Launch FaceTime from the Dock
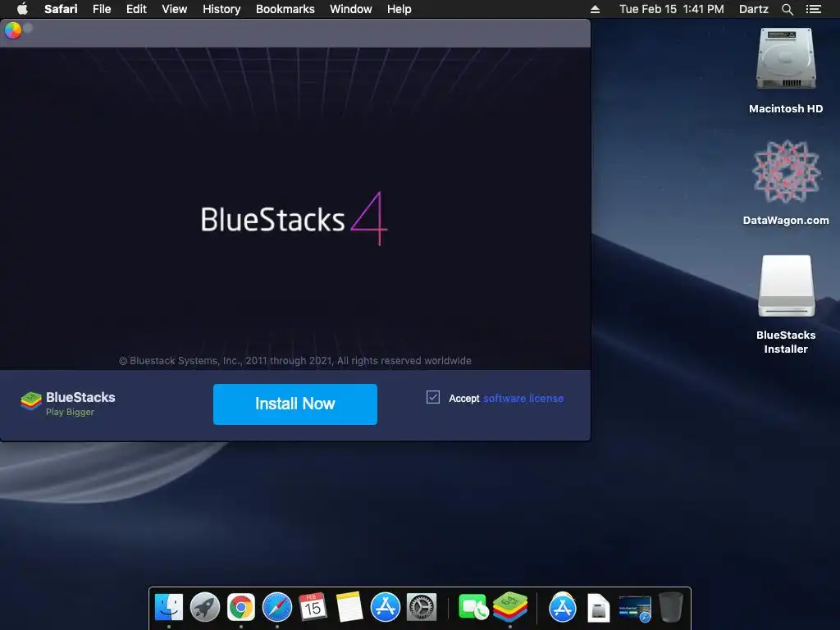The width and height of the screenshot is (840, 630). (x=473, y=608)
